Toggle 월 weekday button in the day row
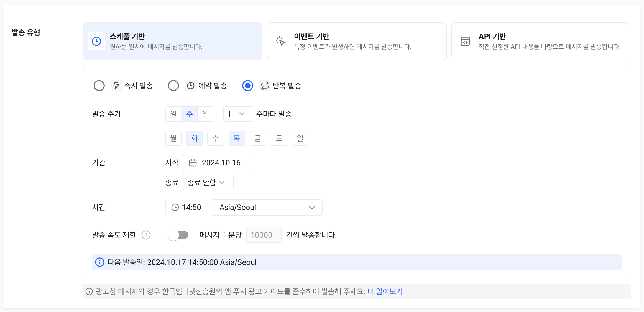The height and width of the screenshot is (312, 644). [x=173, y=138]
